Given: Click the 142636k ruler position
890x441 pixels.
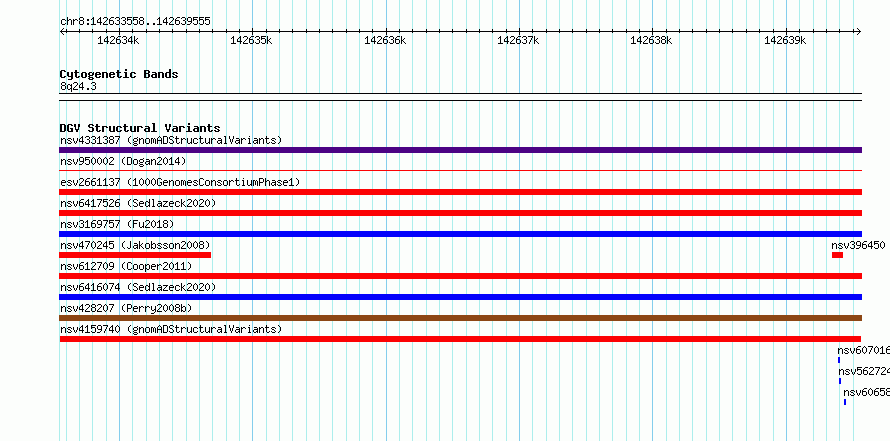Looking at the screenshot, I should point(385,40).
